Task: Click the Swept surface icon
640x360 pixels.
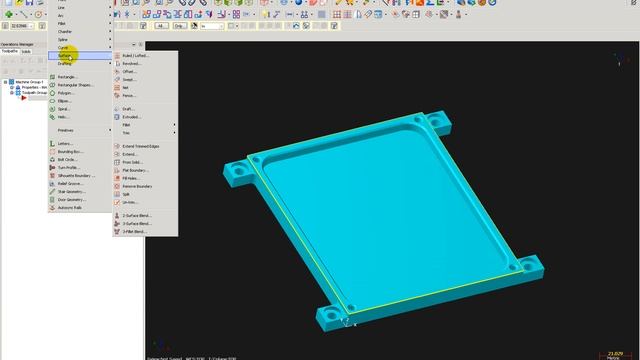Action: click(x=117, y=80)
